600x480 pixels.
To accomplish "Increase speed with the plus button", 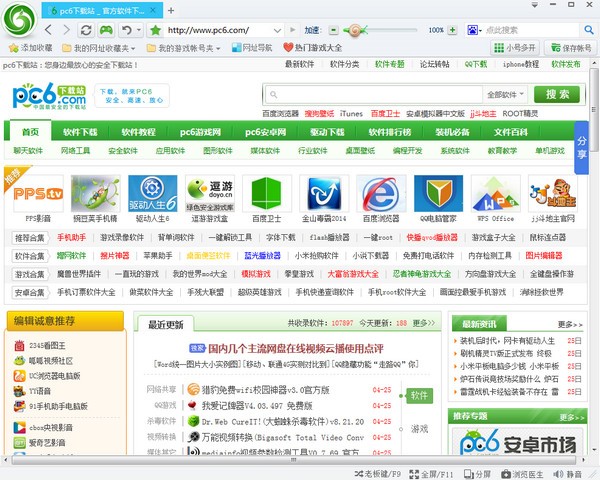I will (452, 30).
